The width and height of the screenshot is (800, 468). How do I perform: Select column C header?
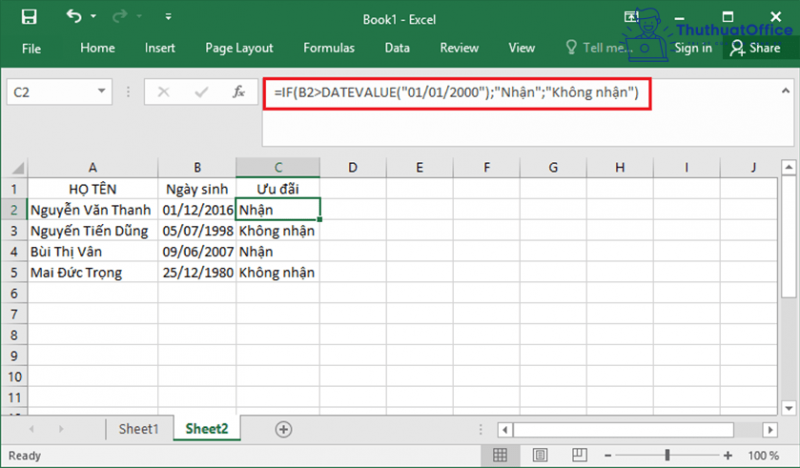pyautogui.click(x=278, y=167)
